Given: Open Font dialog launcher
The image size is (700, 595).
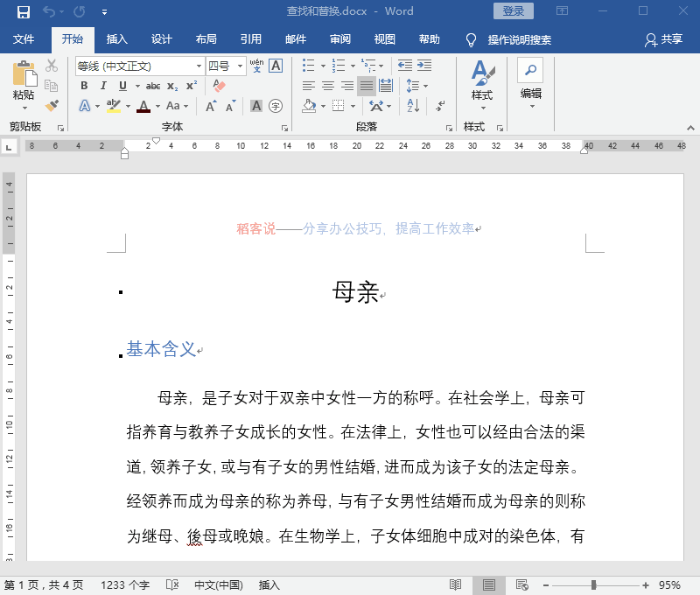Looking at the screenshot, I should [x=284, y=128].
